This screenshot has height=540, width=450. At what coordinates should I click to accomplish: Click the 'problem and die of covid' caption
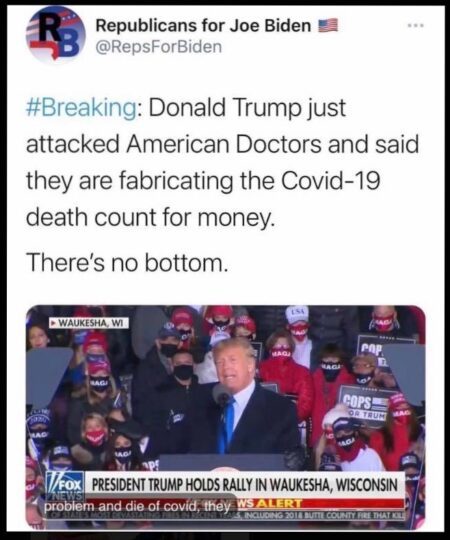click(x=137, y=507)
